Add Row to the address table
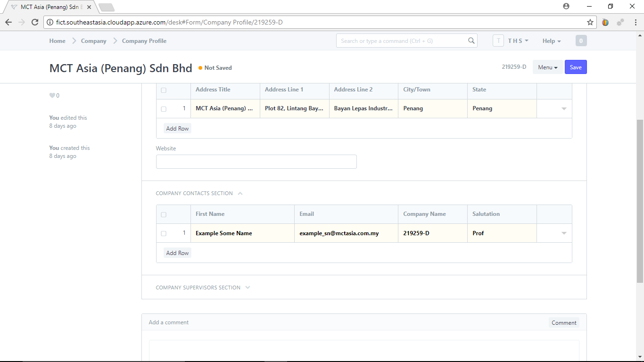 [x=177, y=129]
